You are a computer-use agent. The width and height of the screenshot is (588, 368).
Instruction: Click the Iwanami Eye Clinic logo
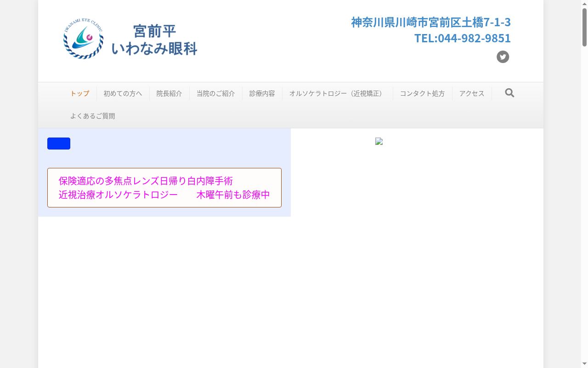(x=83, y=39)
